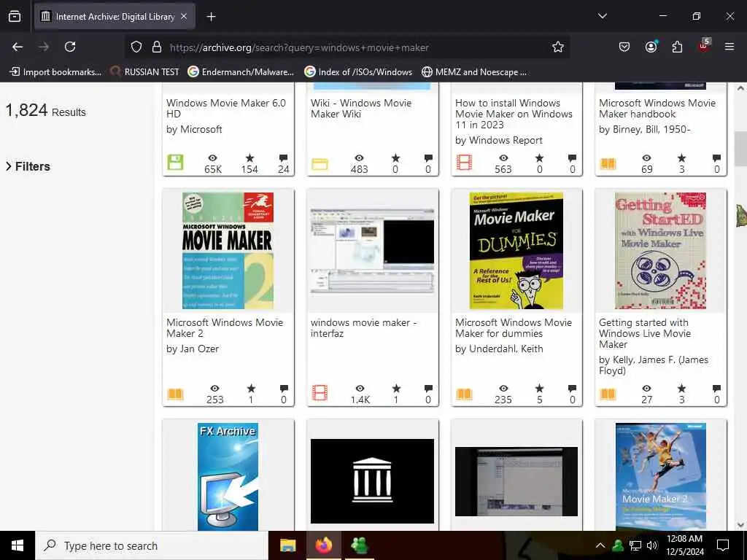Viewport: 747px width, 560px height.
Task: Click the film icon on How to install card
Action: [x=463, y=163]
